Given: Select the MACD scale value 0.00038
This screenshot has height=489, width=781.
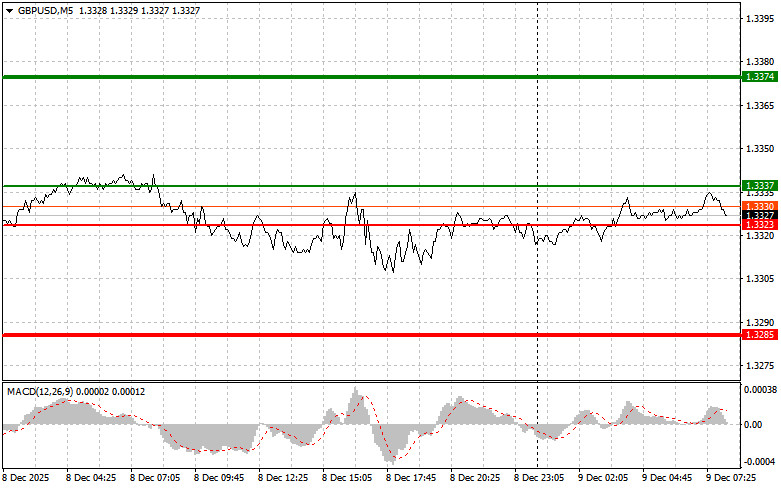Looking at the screenshot, I should tap(760, 389).
